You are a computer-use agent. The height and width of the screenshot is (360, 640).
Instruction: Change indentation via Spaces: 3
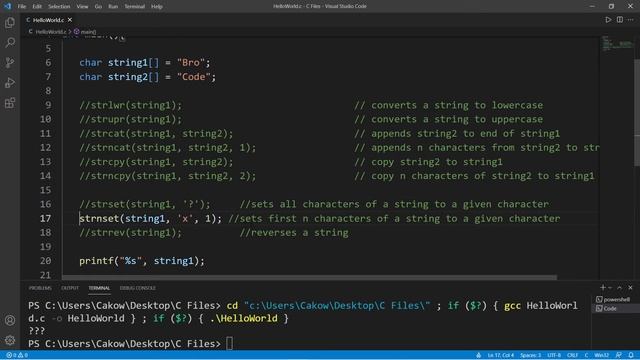point(530,355)
